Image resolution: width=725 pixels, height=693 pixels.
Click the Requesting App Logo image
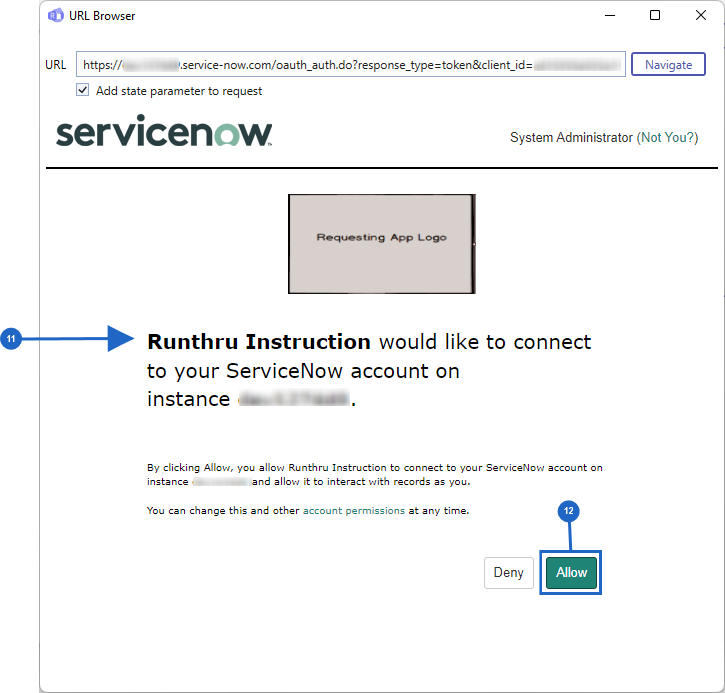point(381,237)
